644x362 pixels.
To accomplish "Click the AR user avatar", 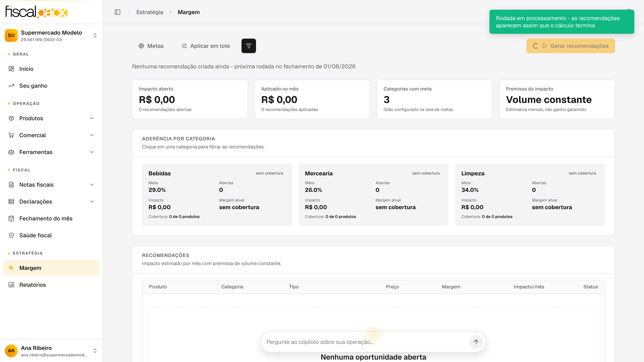I will pos(11,351).
